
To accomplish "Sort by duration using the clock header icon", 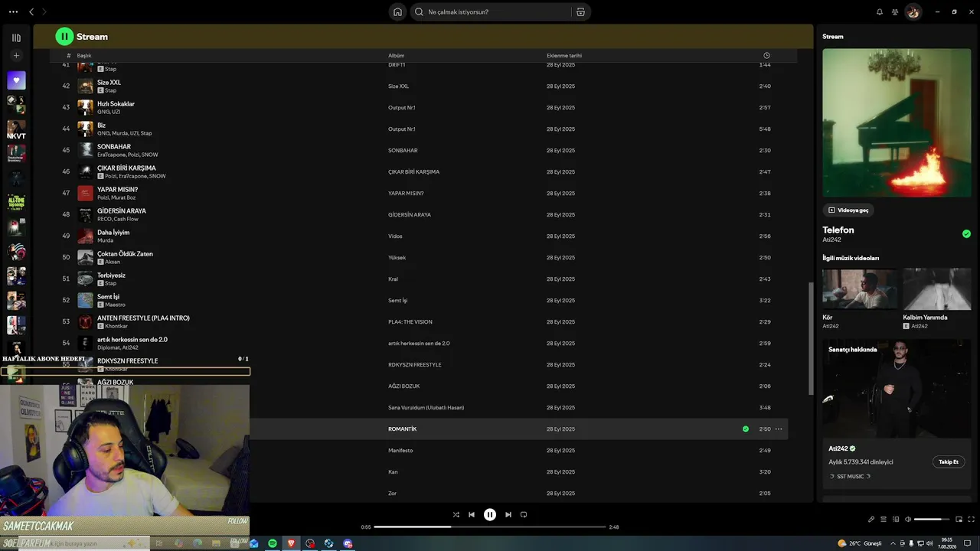I will click(766, 55).
